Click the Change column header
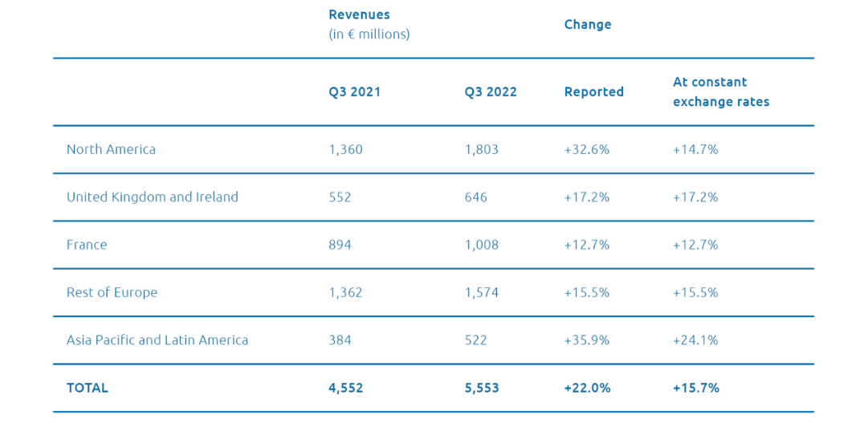The width and height of the screenshot is (868, 435). 588,24
